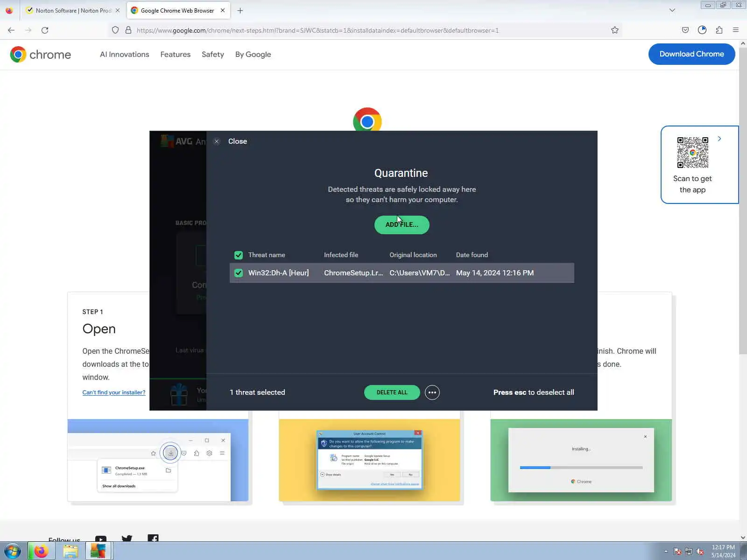Click the page vertical scrollbar

tap(743, 201)
